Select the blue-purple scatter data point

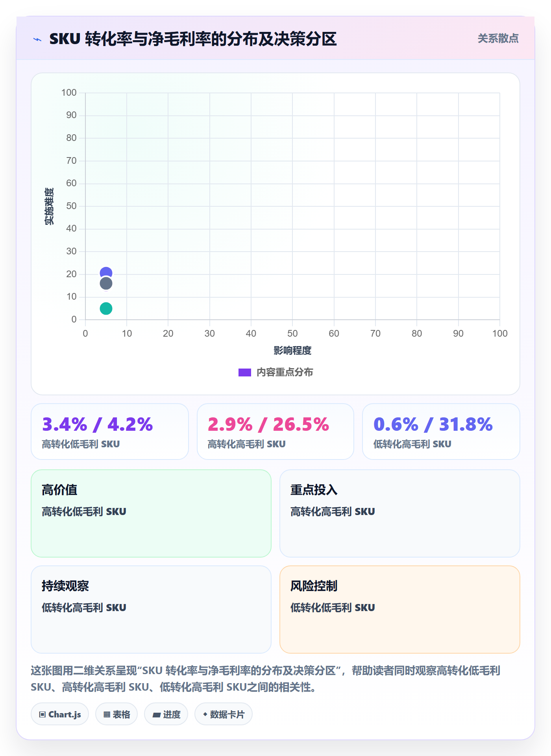coord(106,272)
